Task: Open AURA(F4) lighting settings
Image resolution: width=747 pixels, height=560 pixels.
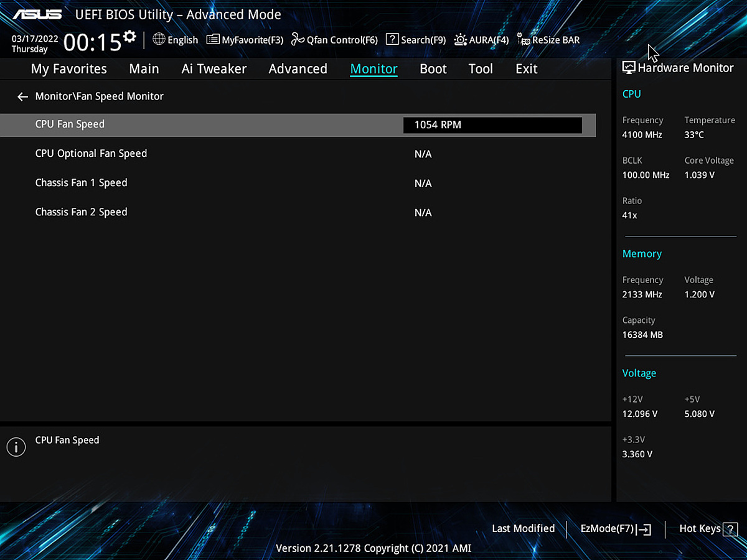Action: point(482,40)
